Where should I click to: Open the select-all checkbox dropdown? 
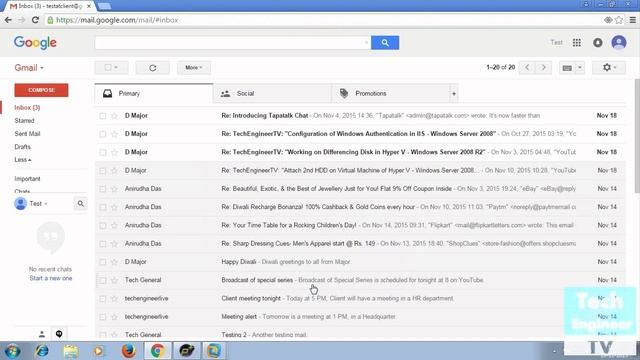111,68
